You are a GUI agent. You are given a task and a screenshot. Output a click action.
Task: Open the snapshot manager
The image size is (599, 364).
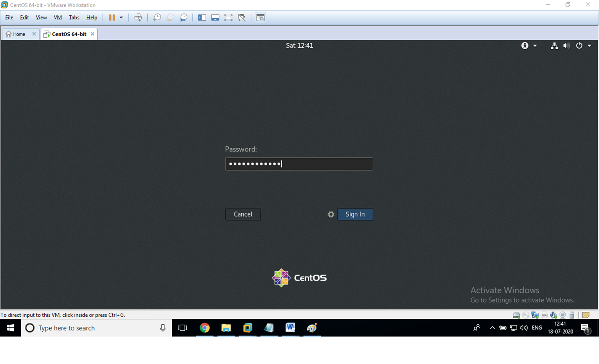point(184,18)
